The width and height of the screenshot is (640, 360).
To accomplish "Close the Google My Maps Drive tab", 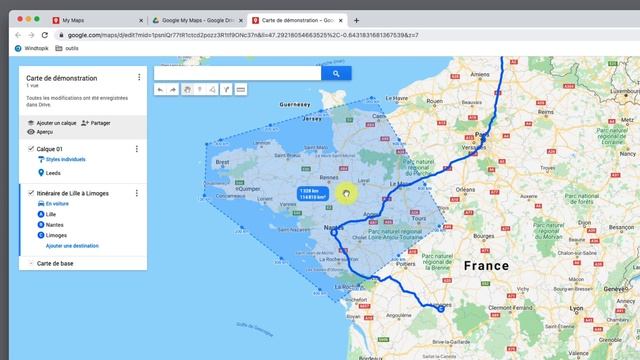I will click(x=241, y=20).
